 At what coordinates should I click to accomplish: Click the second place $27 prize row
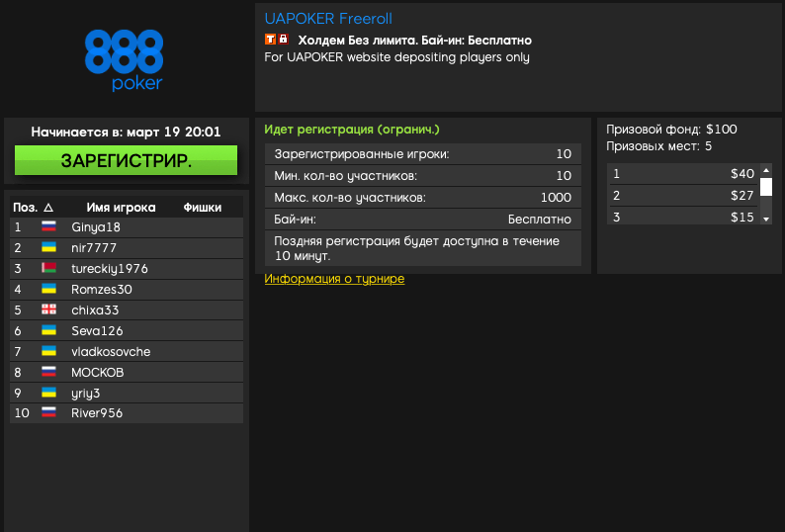(683, 196)
